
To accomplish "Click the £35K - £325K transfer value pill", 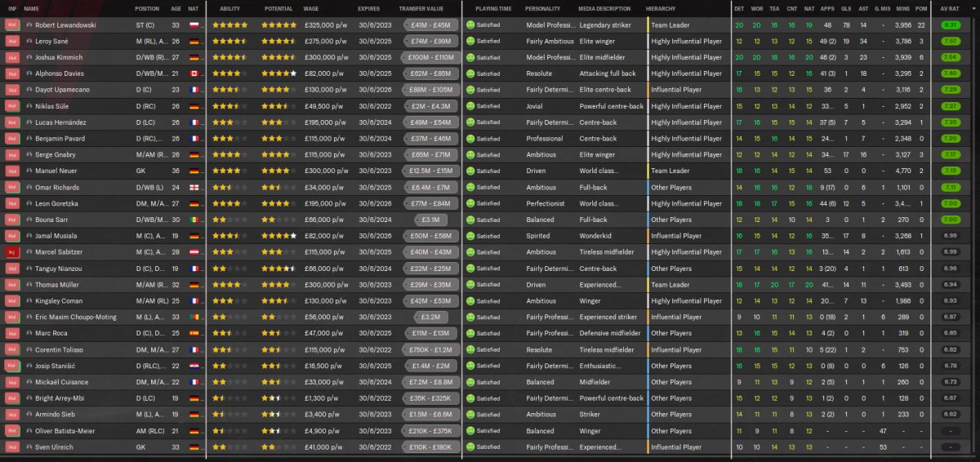I will coord(430,398).
